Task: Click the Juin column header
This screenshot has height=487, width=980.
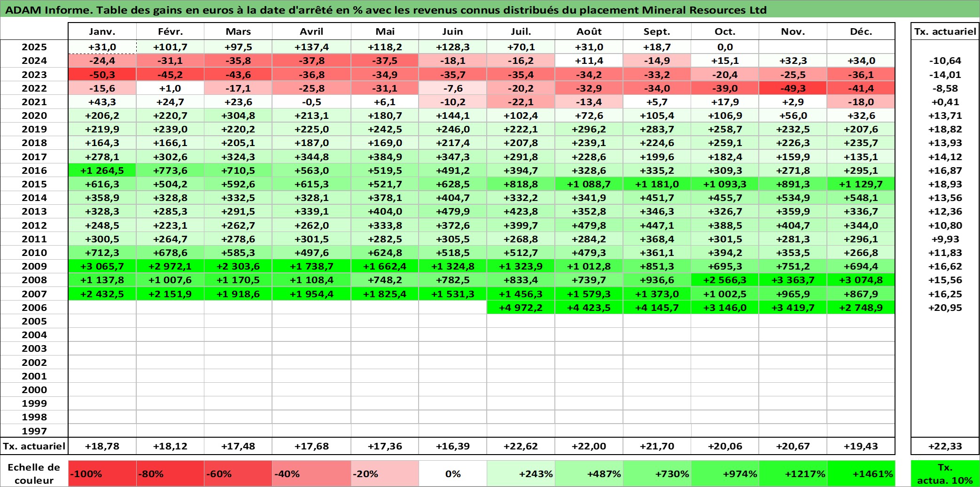Action: click(x=453, y=31)
